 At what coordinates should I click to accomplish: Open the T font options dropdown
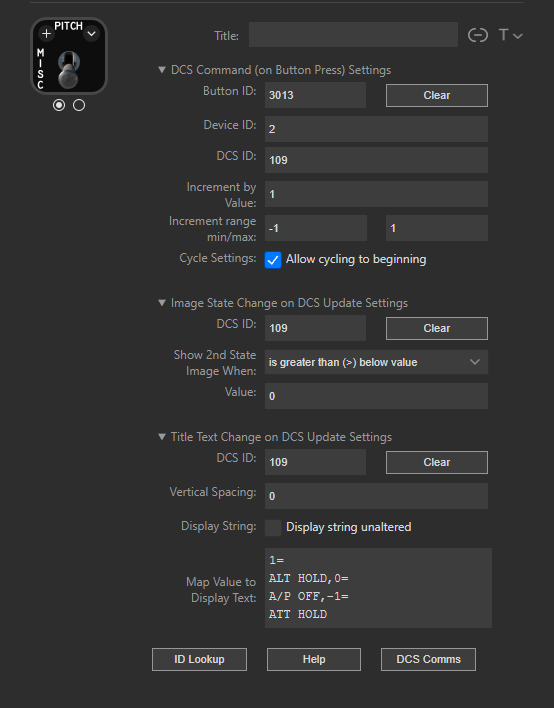(511, 35)
